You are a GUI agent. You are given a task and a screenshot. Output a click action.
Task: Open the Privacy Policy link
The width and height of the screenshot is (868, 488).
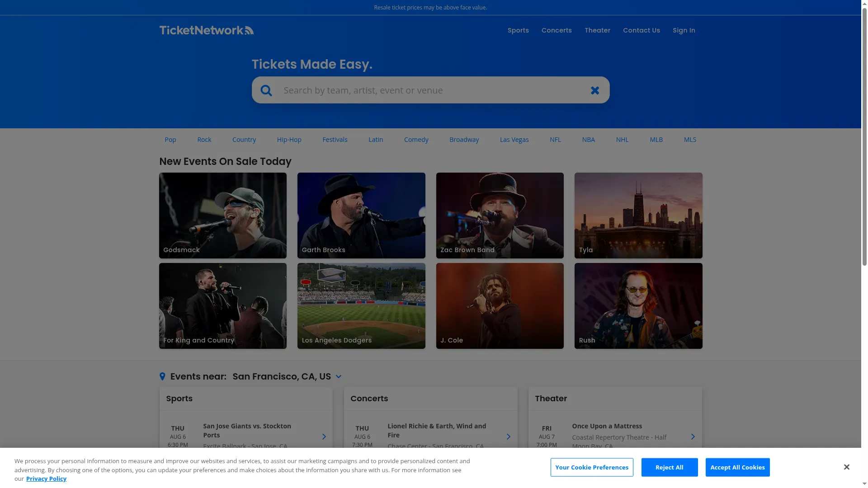point(46,479)
